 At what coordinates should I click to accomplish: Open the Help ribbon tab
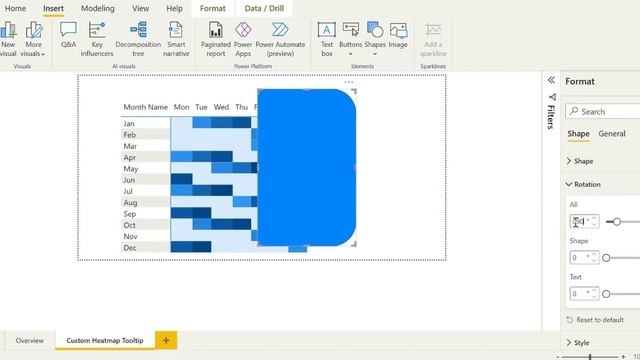coord(174,8)
